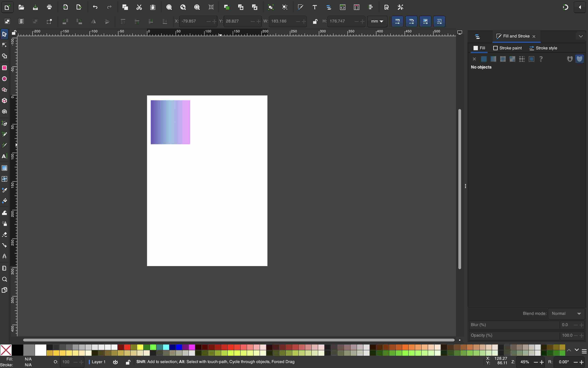Click the gradient rectangle on the canvas

(170, 122)
